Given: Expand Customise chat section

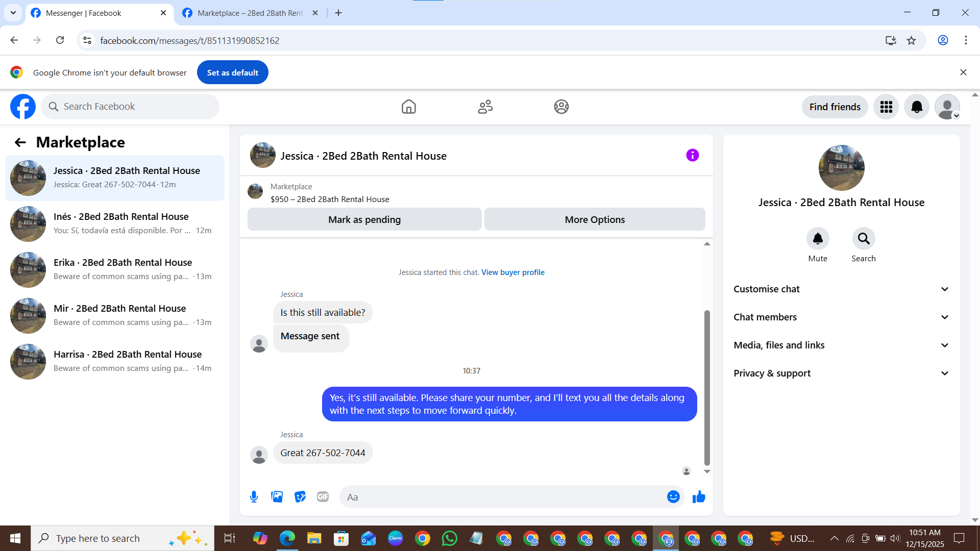Looking at the screenshot, I should tap(841, 289).
